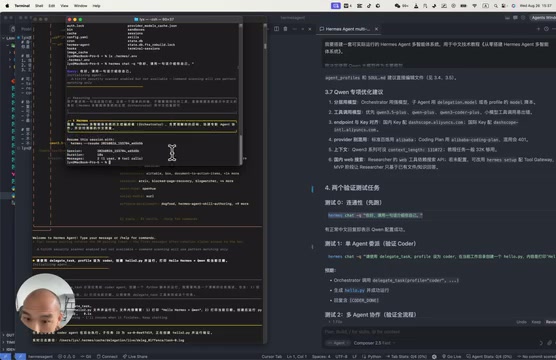The height and width of the screenshot is (360, 556).
Task: Open the Terminal app menu
Action: pos(22,6)
